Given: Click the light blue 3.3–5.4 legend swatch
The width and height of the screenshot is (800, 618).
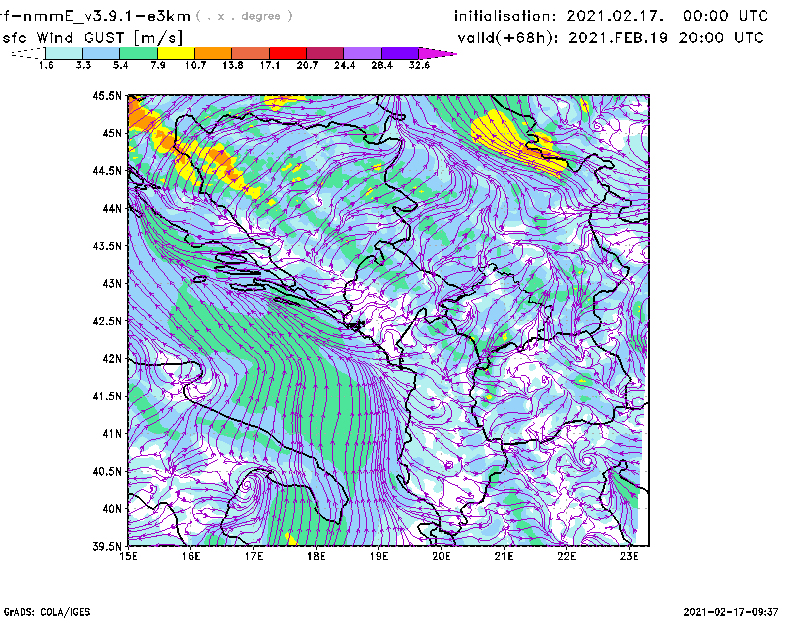Looking at the screenshot, I should click(x=101, y=53).
